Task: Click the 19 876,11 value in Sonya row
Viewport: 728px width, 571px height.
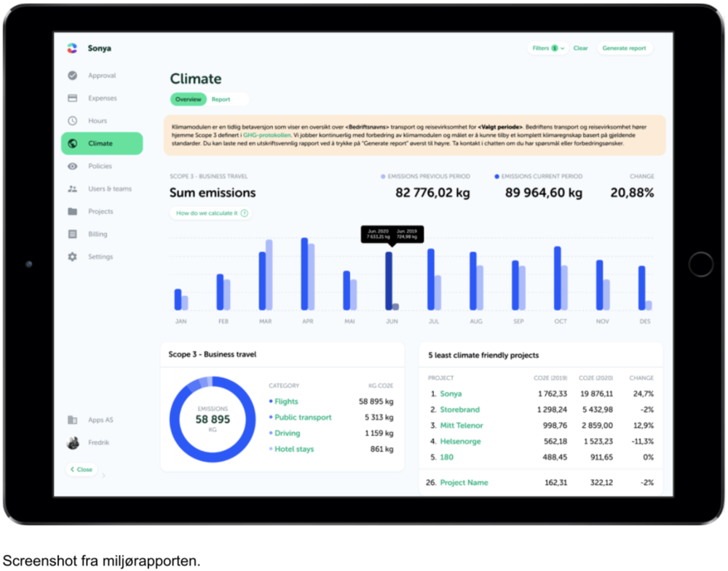Action: pos(597,394)
